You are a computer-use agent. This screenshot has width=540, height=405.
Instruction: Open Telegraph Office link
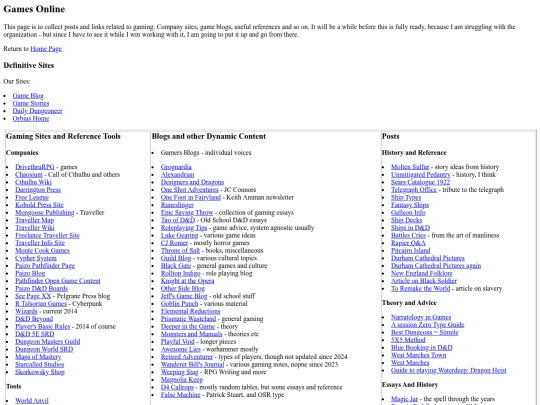pyautogui.click(x=414, y=190)
